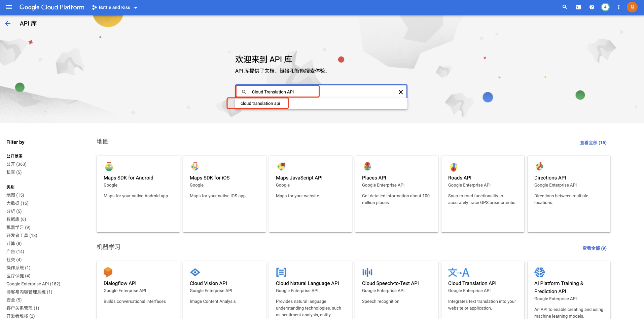Click the search magnifier in top bar
The width and height of the screenshot is (644, 319).
[565, 7]
